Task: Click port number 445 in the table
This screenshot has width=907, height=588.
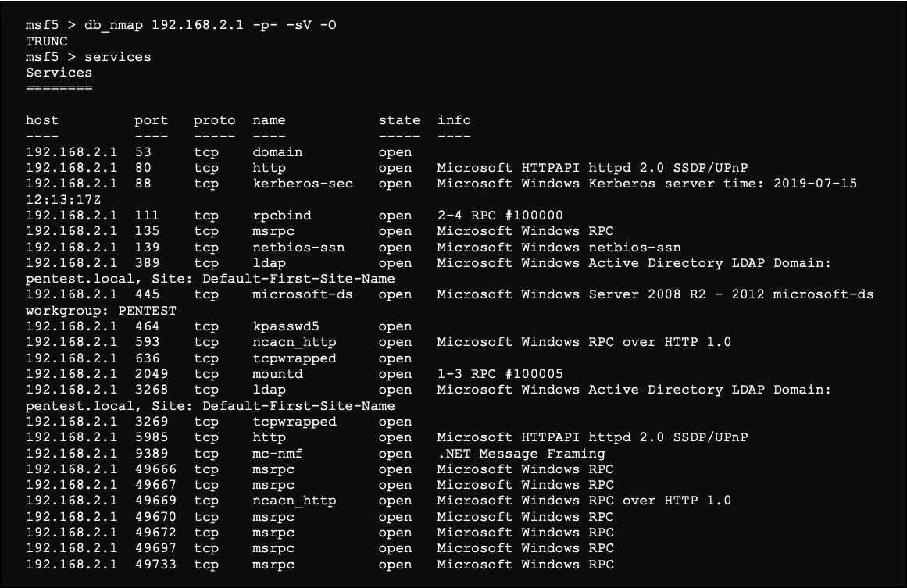Action: pos(147,294)
